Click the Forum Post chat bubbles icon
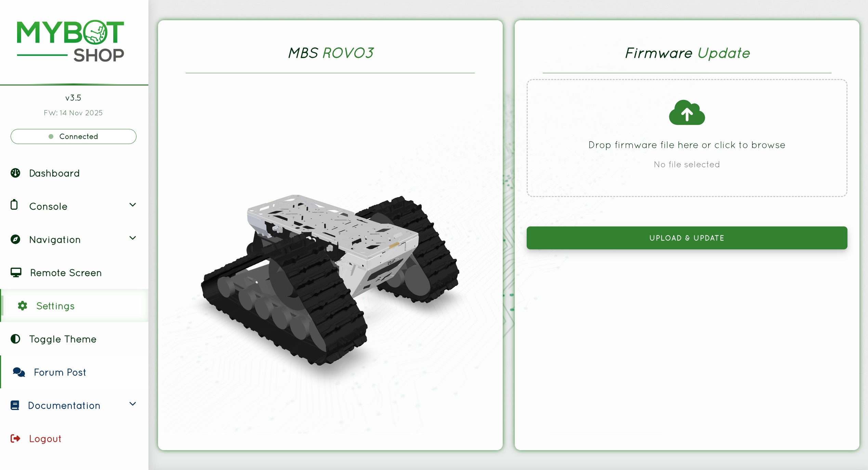Image resolution: width=868 pixels, height=470 pixels. (19, 372)
